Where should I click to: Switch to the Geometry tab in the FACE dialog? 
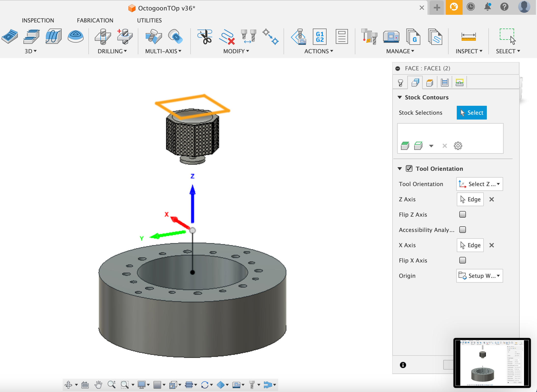(x=415, y=83)
